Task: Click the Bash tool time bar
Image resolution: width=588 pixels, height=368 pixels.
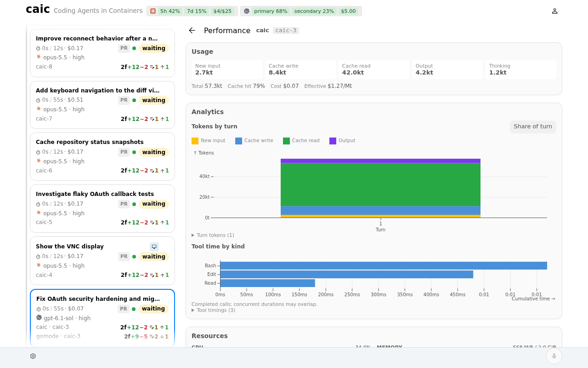Action: [384, 266]
